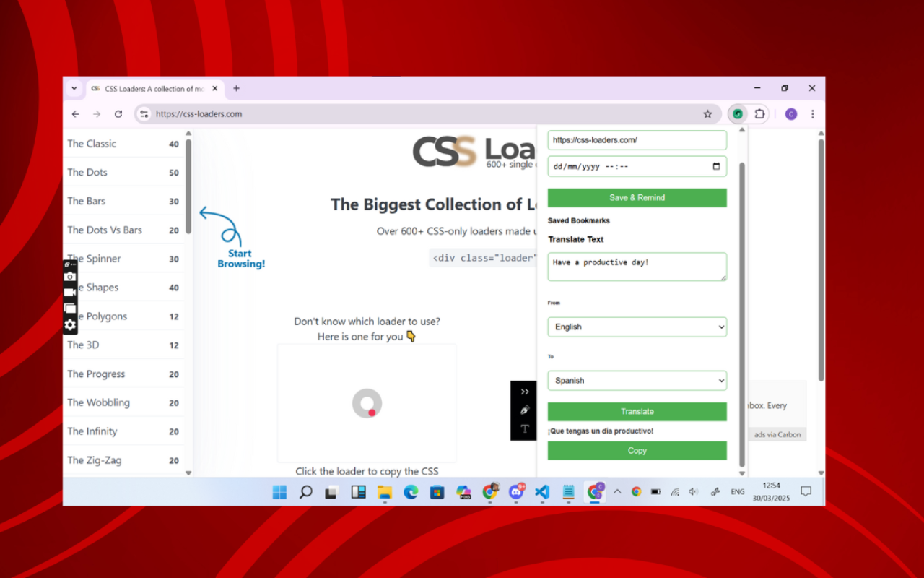Open the tab search dropdown arrow

coord(74,88)
